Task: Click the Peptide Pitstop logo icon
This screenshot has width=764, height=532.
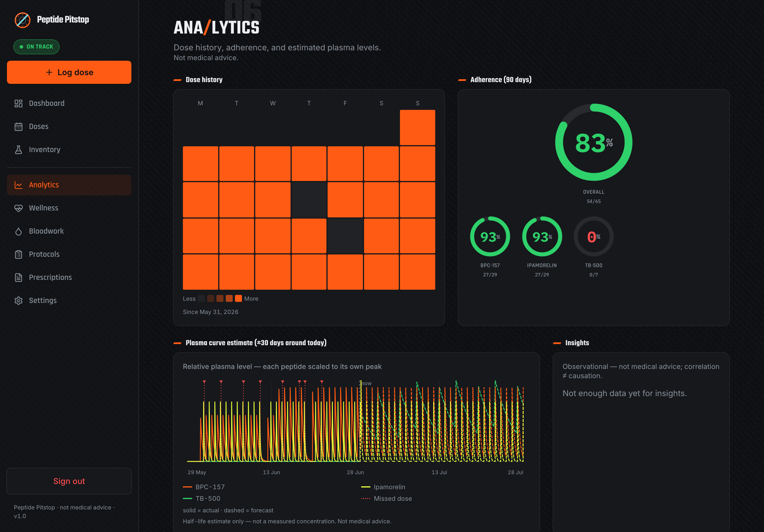Action: [x=23, y=20]
